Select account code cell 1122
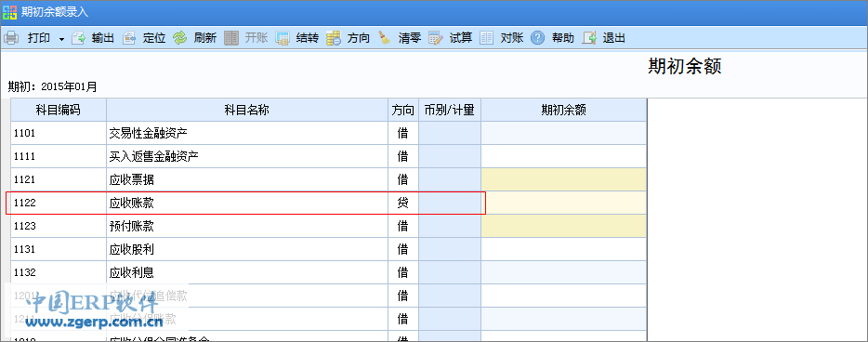Image resolution: width=868 pixels, height=342 pixels. click(59, 203)
